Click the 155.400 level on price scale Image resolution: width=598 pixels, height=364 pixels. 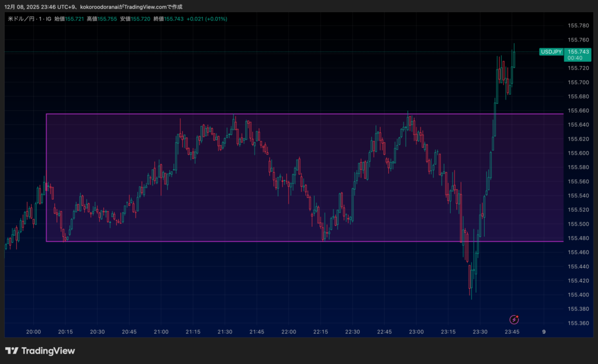pos(578,295)
